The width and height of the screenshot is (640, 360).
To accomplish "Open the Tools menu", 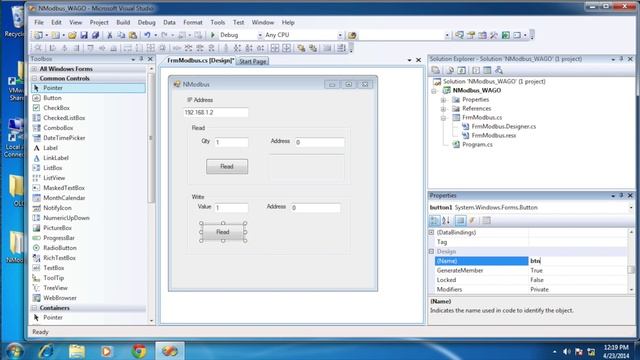I will (x=218, y=22).
